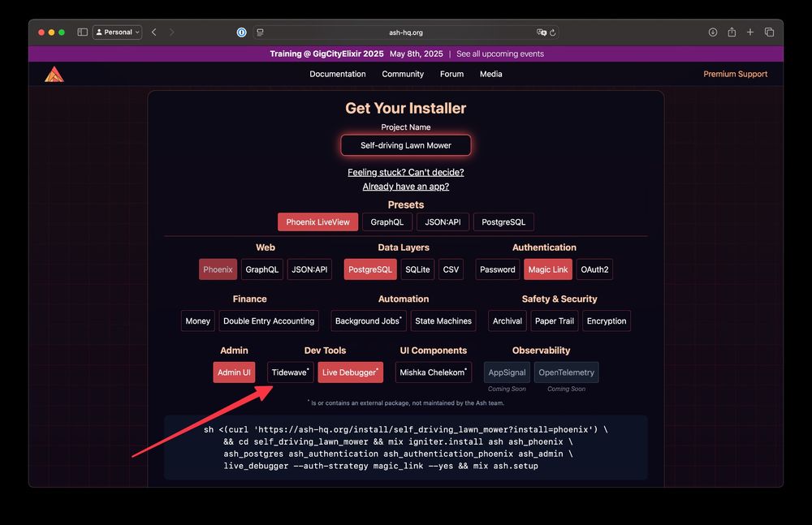Toggle Live Debugger under Dev Tools

pyautogui.click(x=351, y=372)
